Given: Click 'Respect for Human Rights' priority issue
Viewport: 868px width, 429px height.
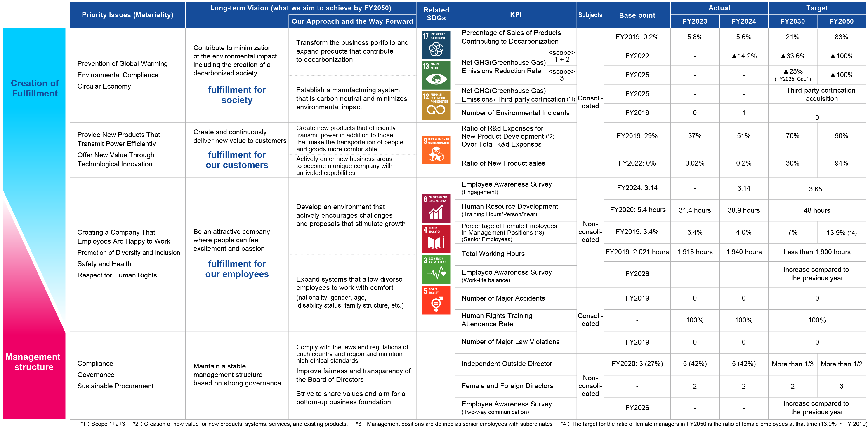Looking at the screenshot, I should pyautogui.click(x=117, y=275).
